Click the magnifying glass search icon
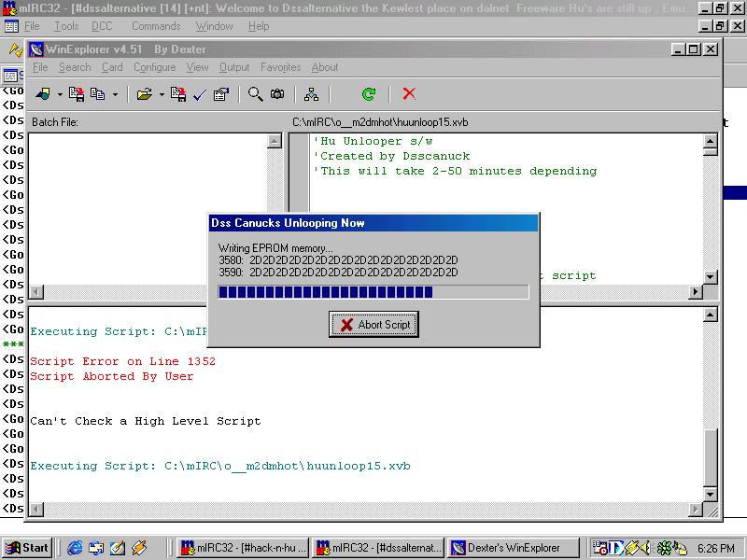This screenshot has width=747, height=560. [255, 94]
